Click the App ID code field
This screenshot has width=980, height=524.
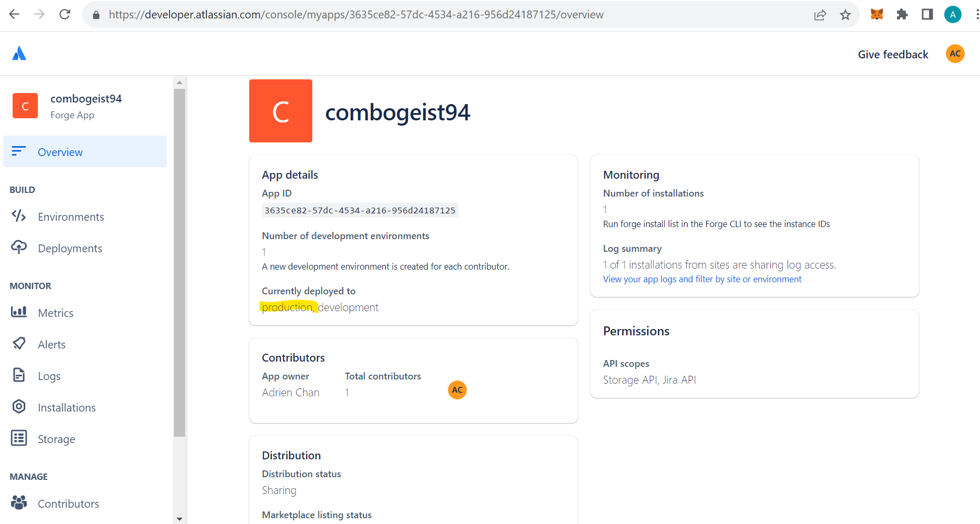[360, 210]
